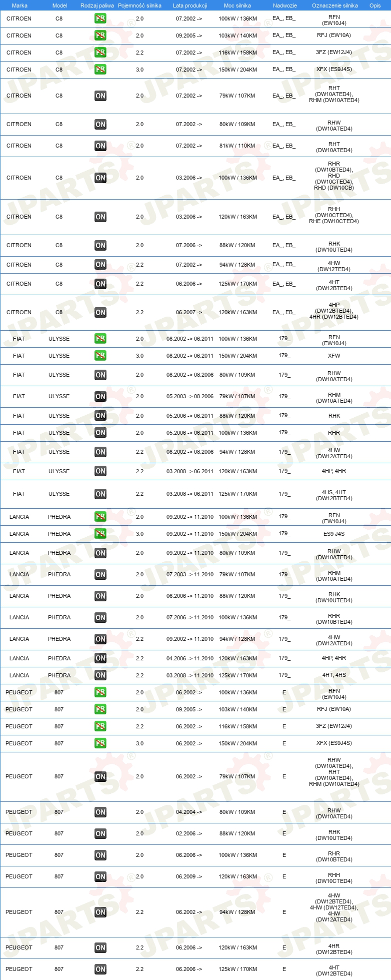Click petrol icon in Citroen C8 3FZ (EW12J4) row
This screenshot has height=980, width=391.
100,53
